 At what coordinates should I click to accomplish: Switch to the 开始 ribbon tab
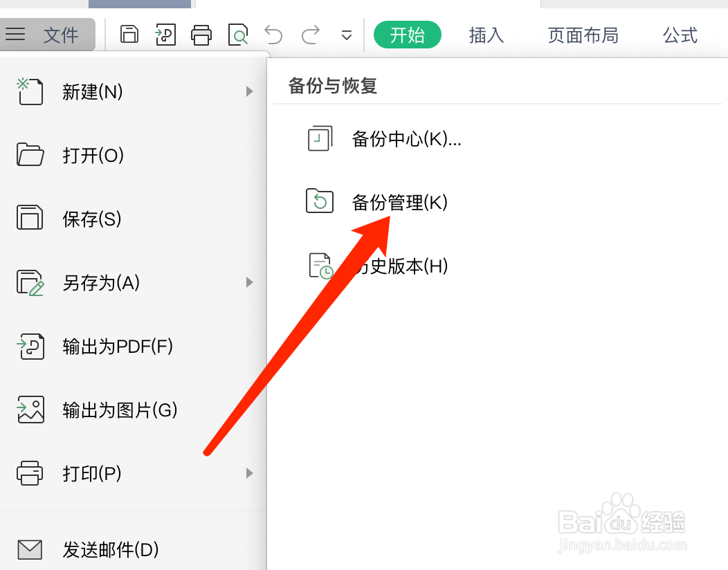point(407,35)
